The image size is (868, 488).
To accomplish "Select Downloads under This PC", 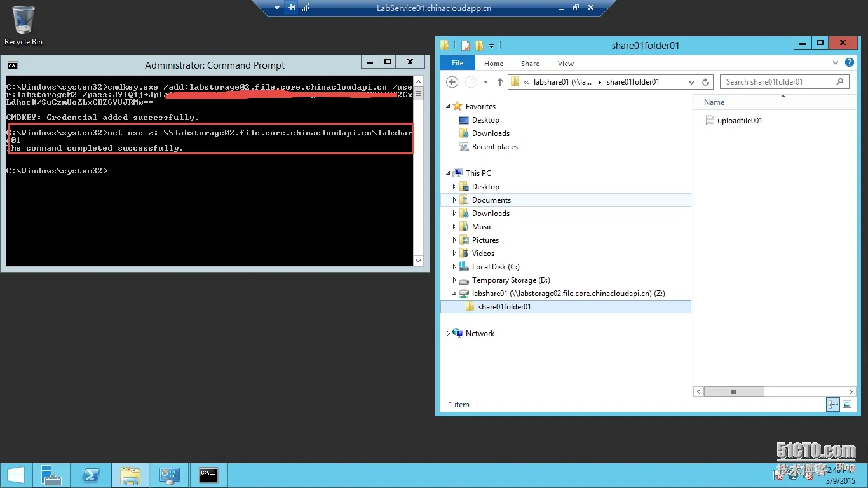I will [x=491, y=213].
